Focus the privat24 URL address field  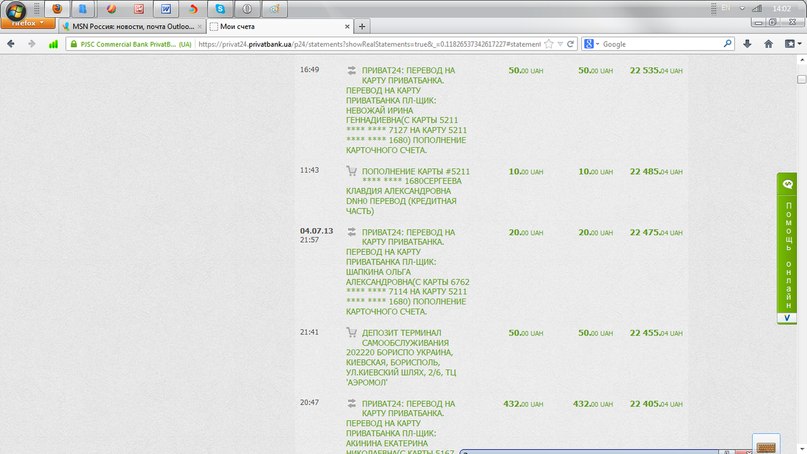[369, 44]
